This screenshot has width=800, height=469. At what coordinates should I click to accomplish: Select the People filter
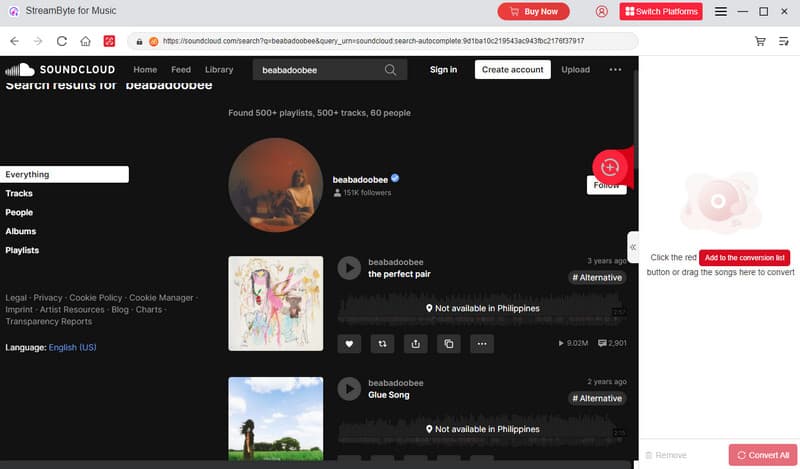19,212
